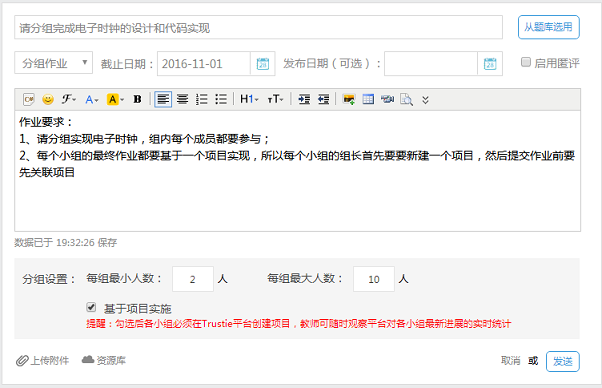This screenshot has height=388, width=602.
Task: Click 从题库选用 button
Action: point(548,27)
